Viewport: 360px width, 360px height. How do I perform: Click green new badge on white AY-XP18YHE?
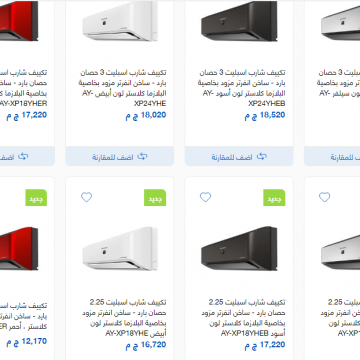click(155, 198)
